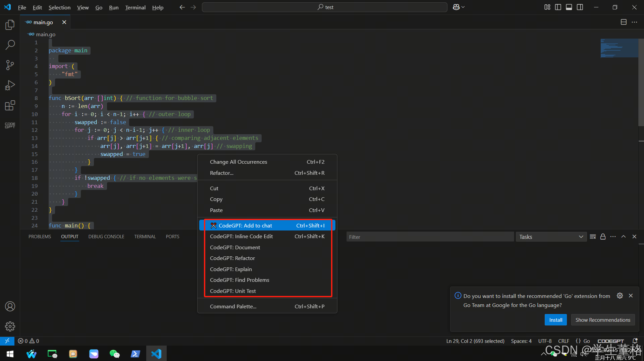Switch to the DEBUG CONSOLE tab

coord(106,237)
